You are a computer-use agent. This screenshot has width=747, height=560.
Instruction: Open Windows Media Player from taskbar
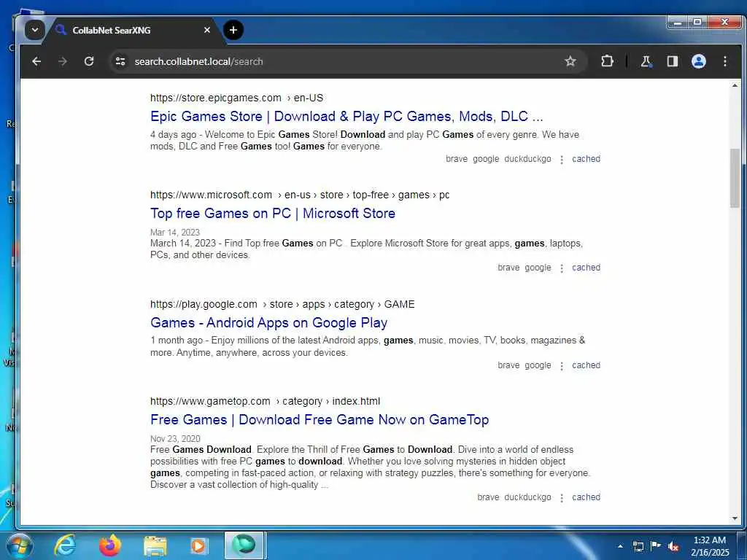[x=199, y=545]
